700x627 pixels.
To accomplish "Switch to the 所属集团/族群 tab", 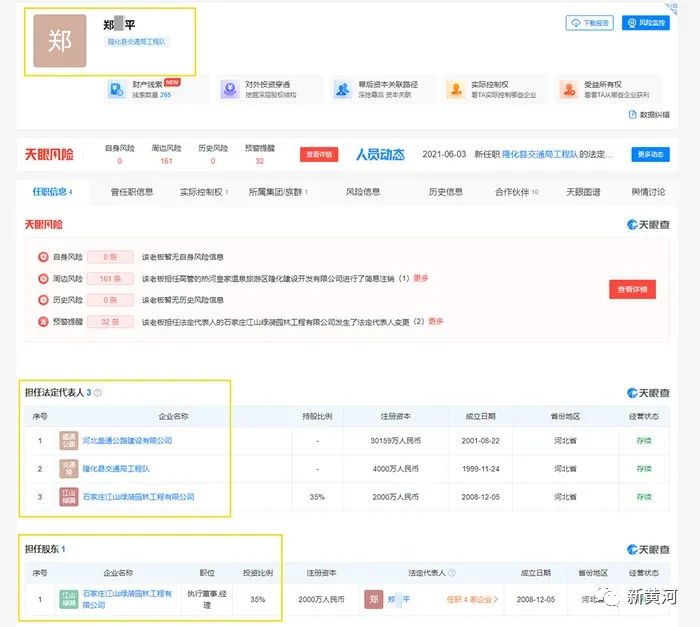I will 278,192.
